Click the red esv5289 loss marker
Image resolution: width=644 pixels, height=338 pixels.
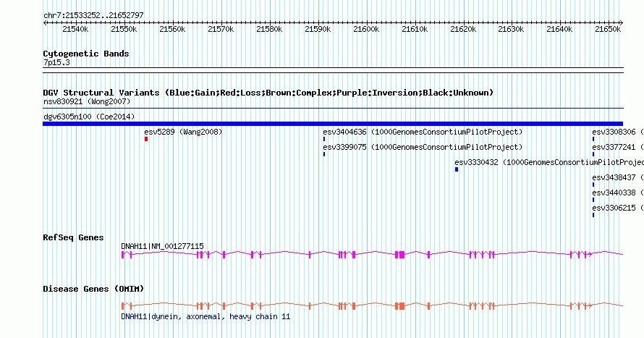(145, 139)
